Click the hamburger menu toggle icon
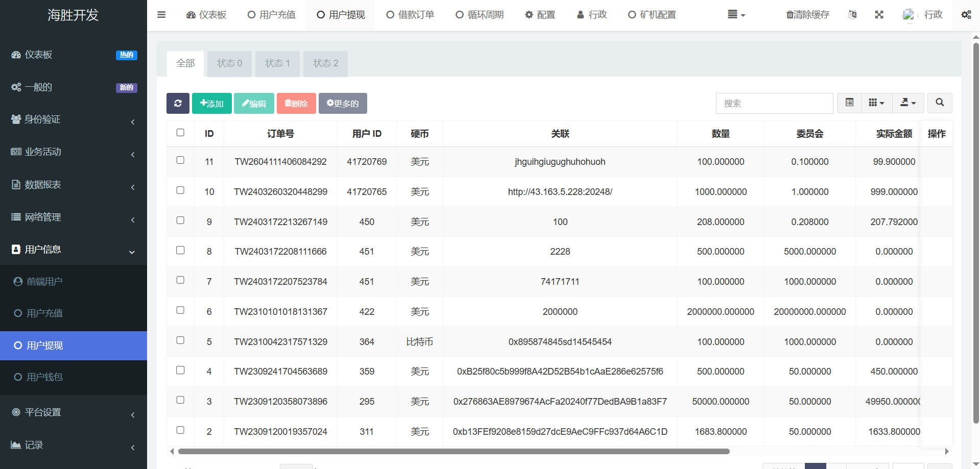The height and width of the screenshot is (469, 980). coord(161,15)
